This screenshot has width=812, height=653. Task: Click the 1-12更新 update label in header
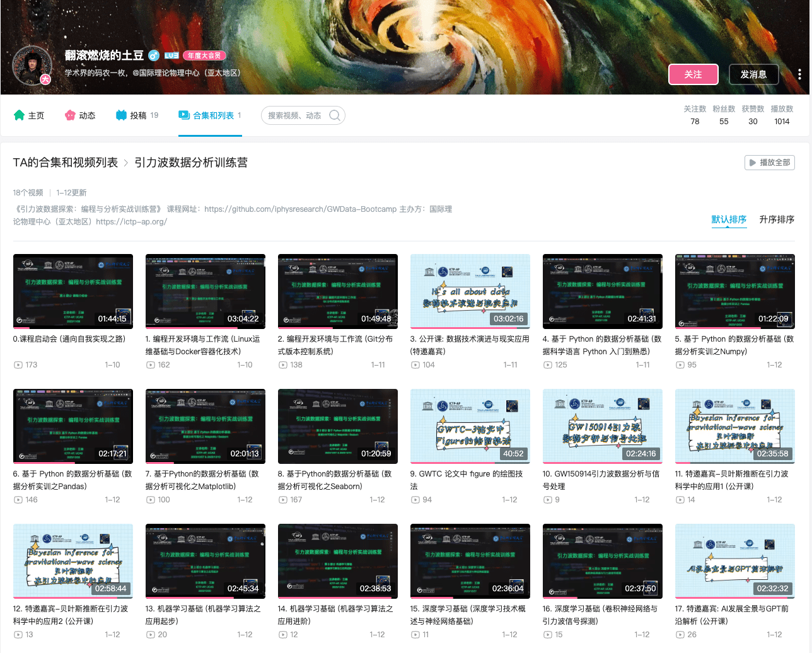click(x=71, y=193)
